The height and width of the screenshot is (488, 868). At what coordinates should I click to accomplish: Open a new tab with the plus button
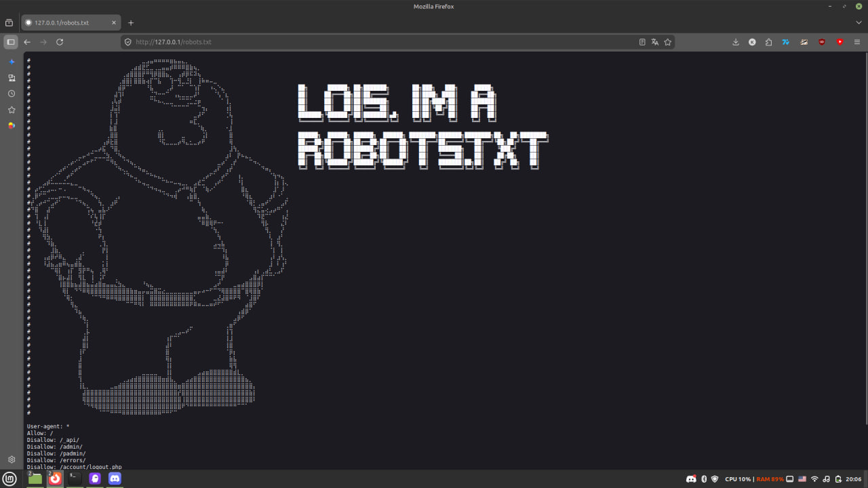pyautogui.click(x=131, y=23)
